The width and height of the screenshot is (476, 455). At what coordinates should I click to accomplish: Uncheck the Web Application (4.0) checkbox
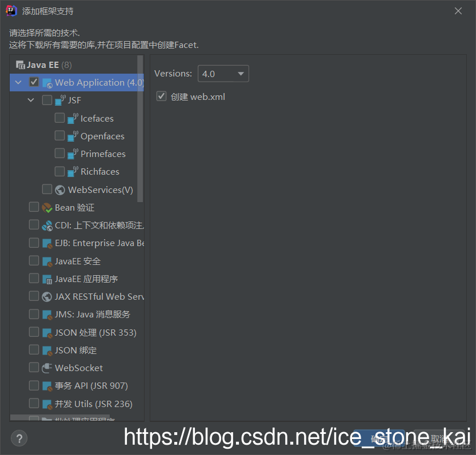(33, 82)
